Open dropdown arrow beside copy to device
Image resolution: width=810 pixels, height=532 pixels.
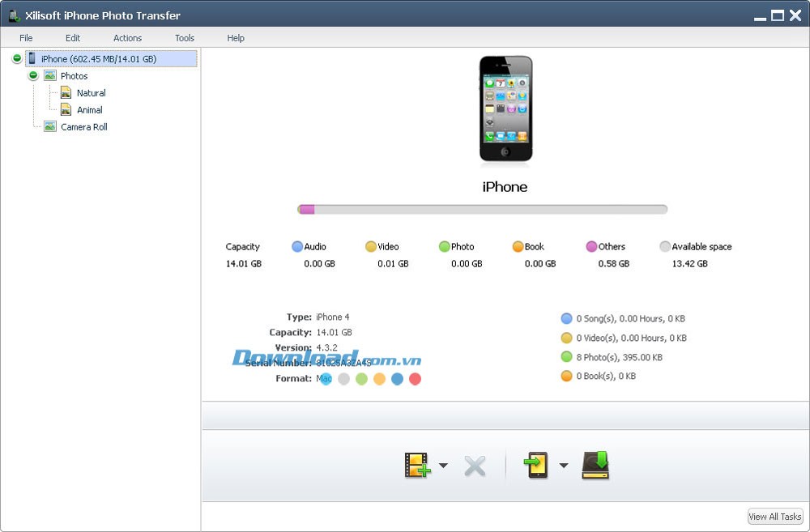564,466
